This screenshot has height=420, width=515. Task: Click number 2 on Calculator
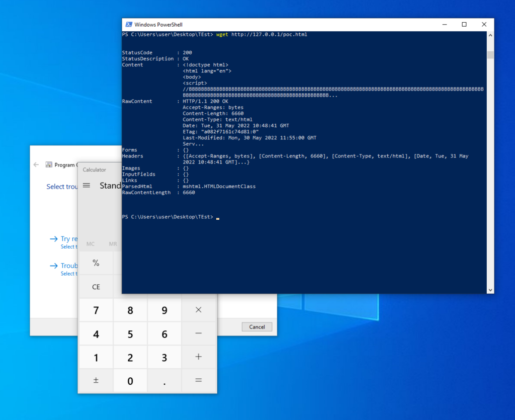tap(130, 357)
